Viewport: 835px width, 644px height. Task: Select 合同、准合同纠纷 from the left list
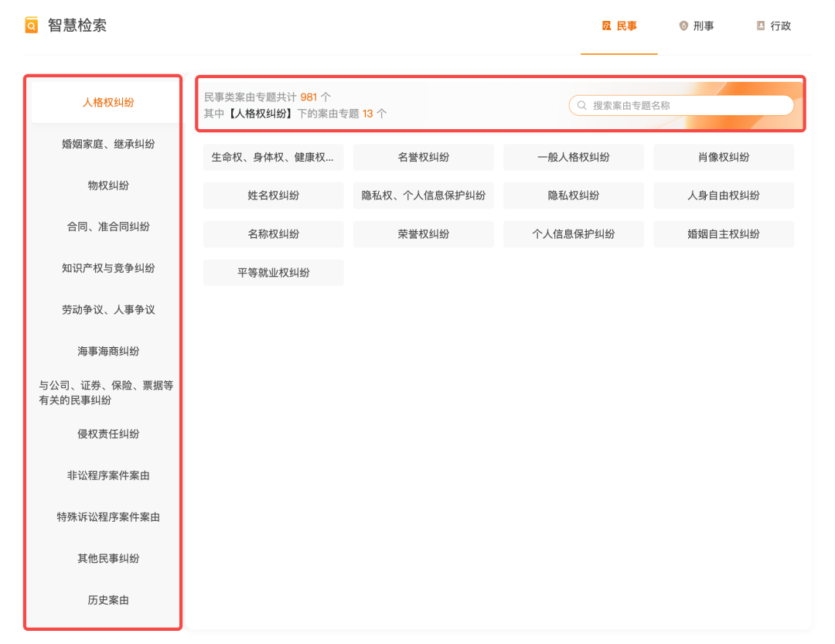[x=103, y=227]
